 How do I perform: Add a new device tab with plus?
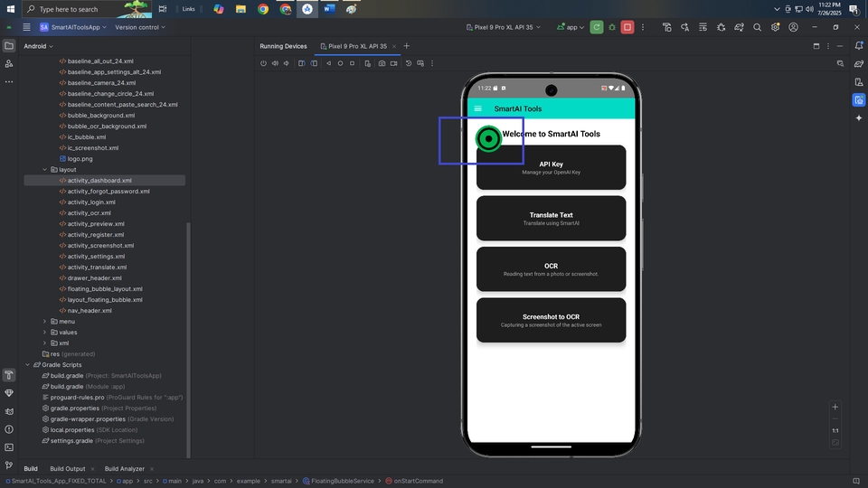tap(406, 46)
